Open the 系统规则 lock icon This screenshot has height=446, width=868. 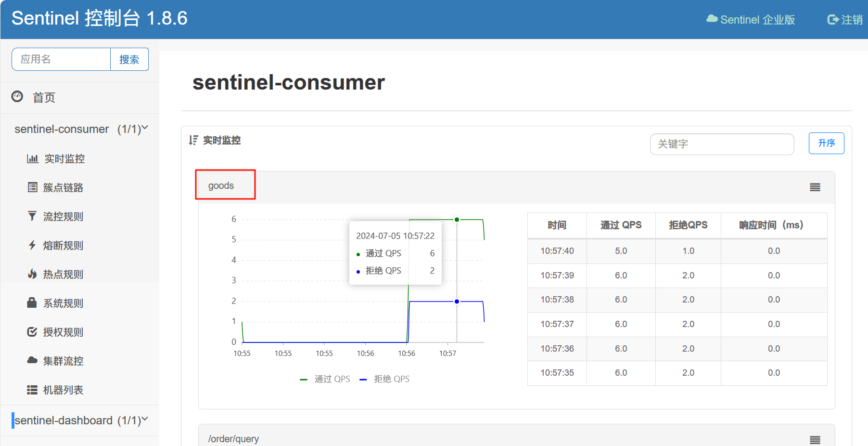coord(32,302)
